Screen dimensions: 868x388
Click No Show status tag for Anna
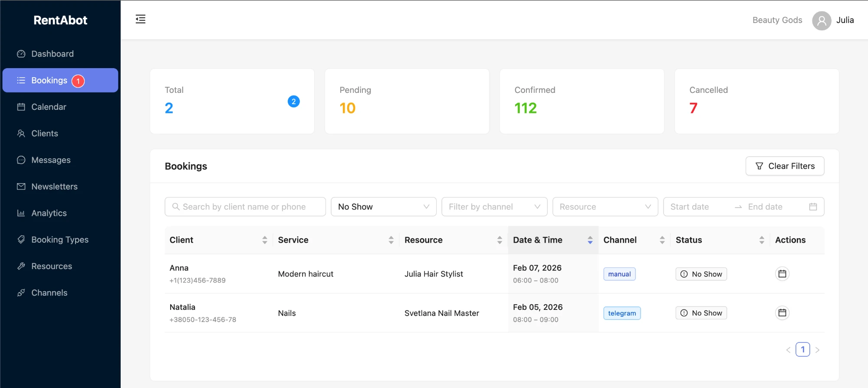point(701,274)
